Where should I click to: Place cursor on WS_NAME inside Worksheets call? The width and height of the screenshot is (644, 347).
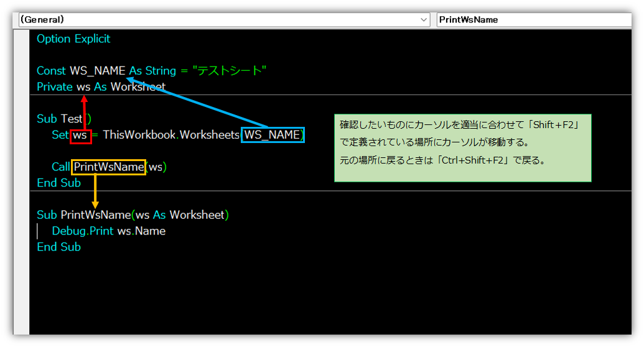273,135
